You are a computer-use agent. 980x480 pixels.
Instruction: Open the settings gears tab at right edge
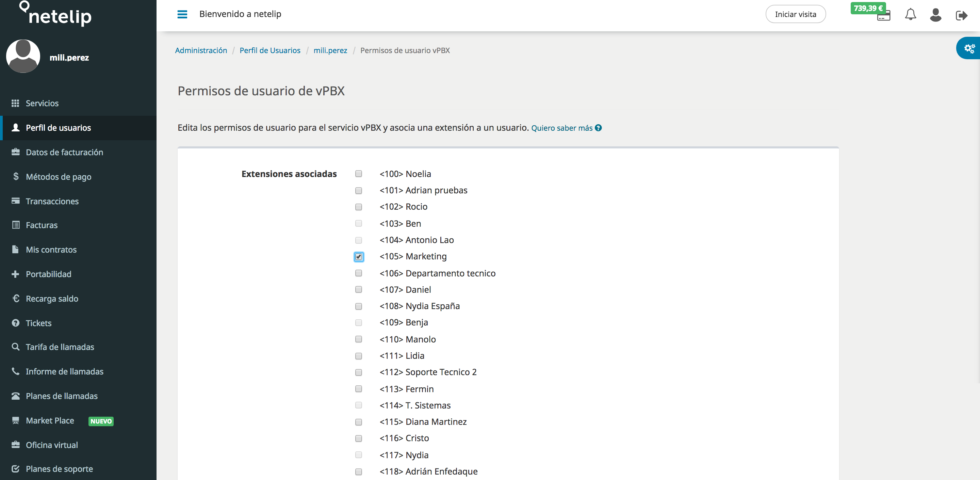(x=968, y=48)
